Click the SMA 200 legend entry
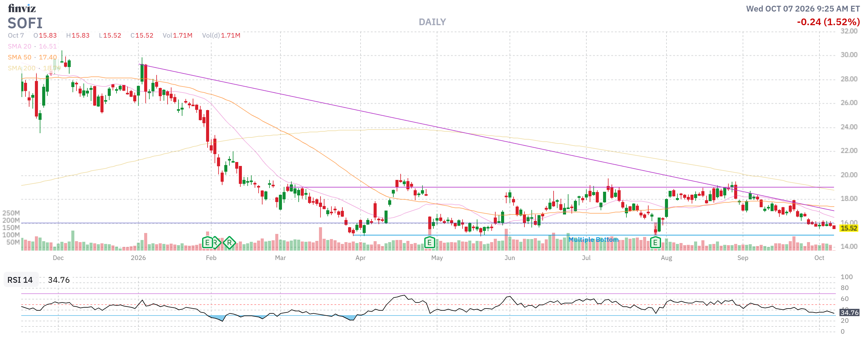 34,68
